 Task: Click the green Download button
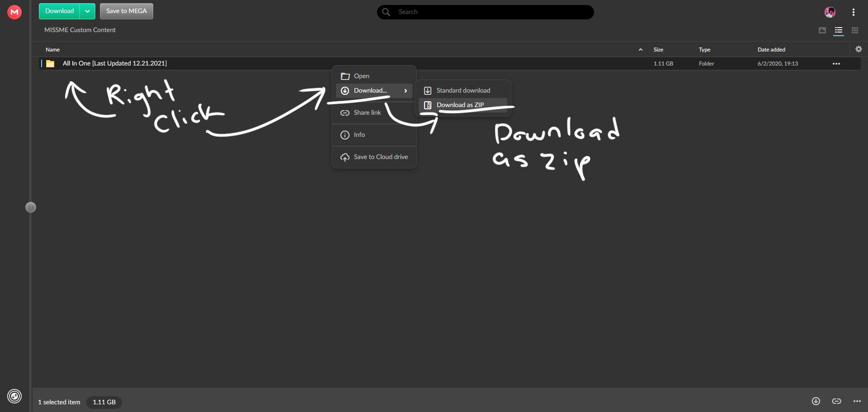59,11
